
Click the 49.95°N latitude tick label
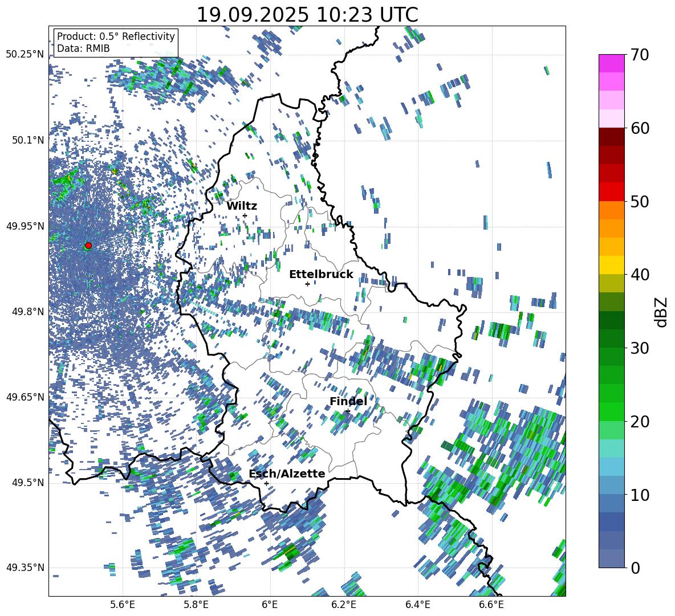25,226
